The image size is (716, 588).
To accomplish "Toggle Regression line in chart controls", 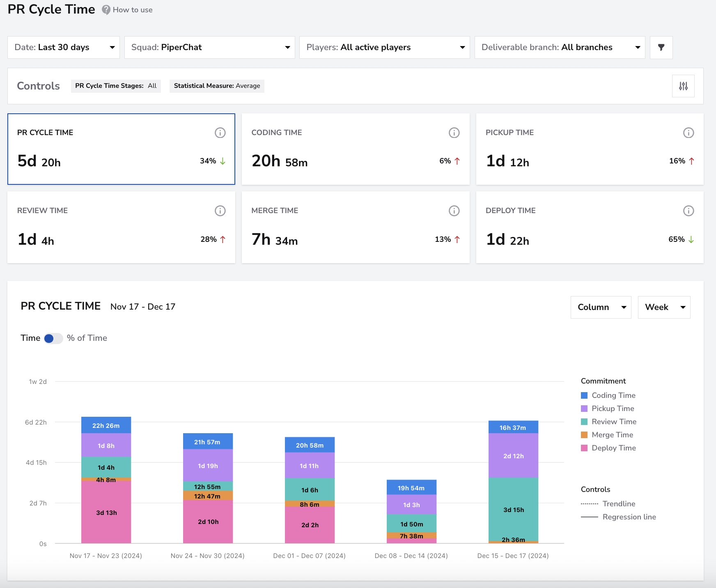I will coord(618,517).
